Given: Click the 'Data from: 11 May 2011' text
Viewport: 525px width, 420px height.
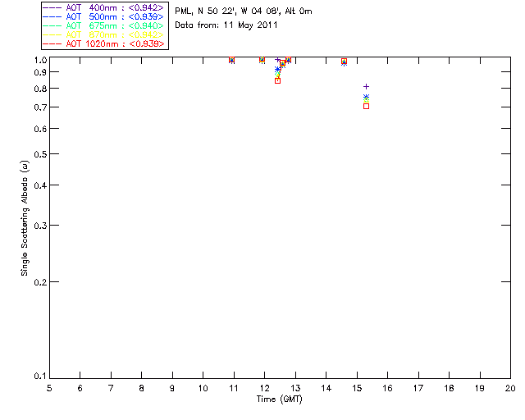Looking at the screenshot, I should pos(226,25).
